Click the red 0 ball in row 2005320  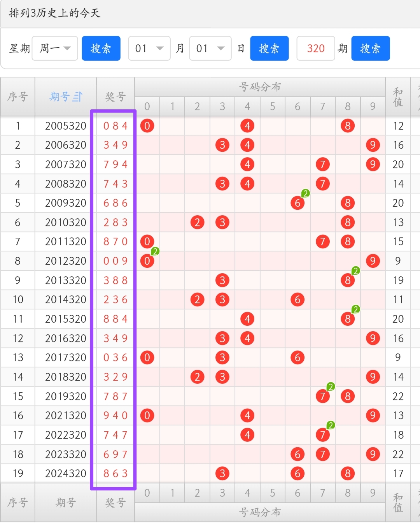pyautogui.click(x=147, y=126)
